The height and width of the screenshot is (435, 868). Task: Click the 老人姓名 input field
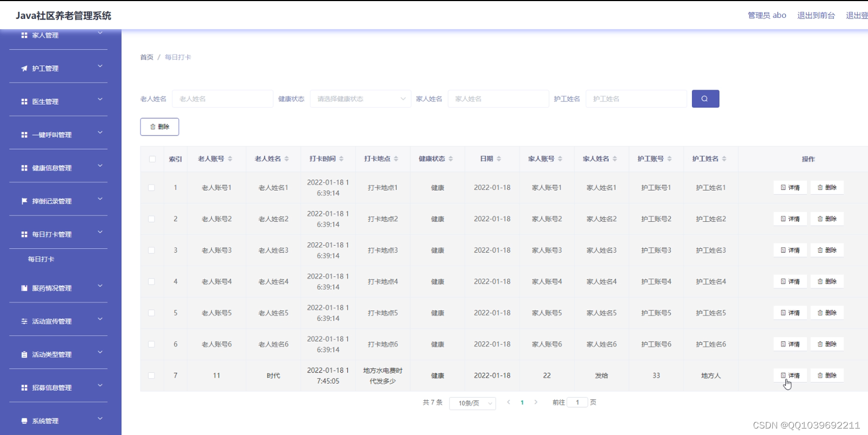click(x=223, y=99)
